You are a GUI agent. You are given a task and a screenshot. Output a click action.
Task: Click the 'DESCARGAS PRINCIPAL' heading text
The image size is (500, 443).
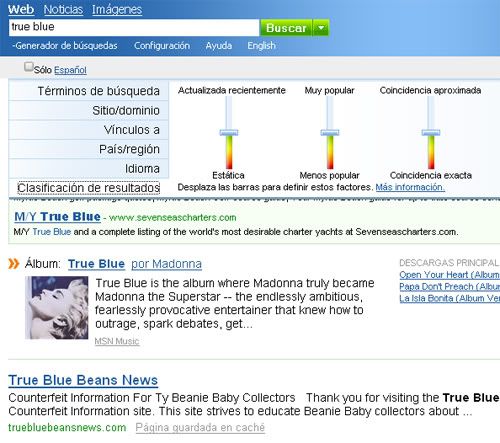click(x=449, y=263)
